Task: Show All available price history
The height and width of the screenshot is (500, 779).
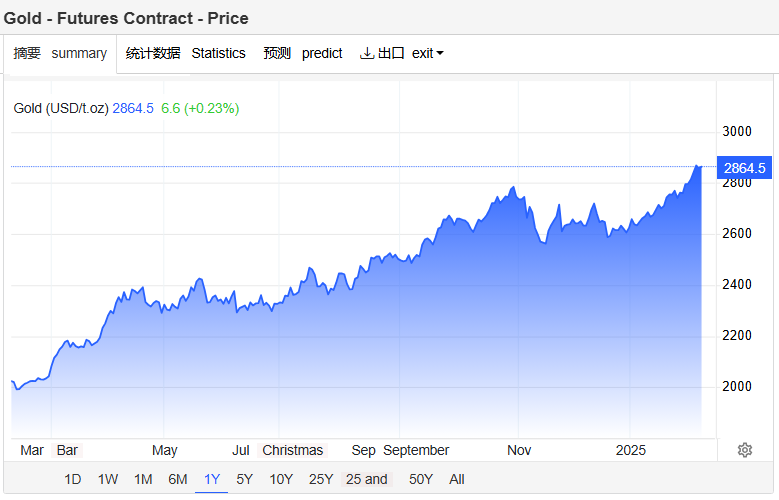Action: 457,479
